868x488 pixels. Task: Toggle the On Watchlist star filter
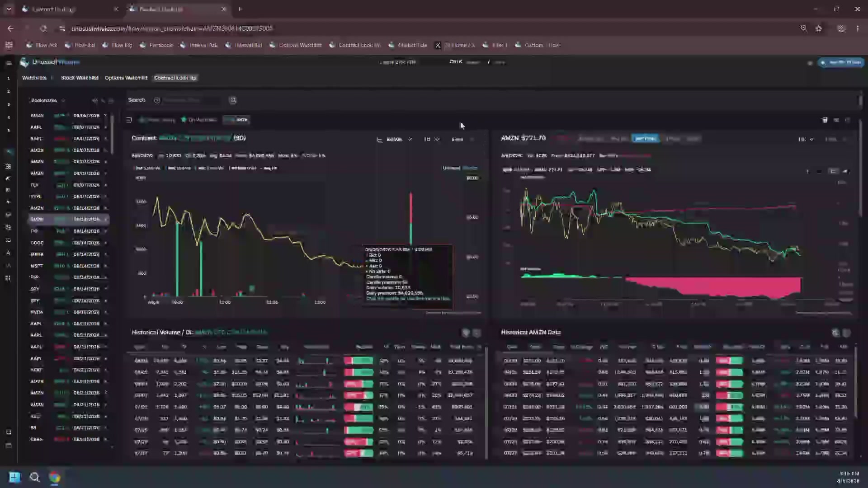click(199, 120)
